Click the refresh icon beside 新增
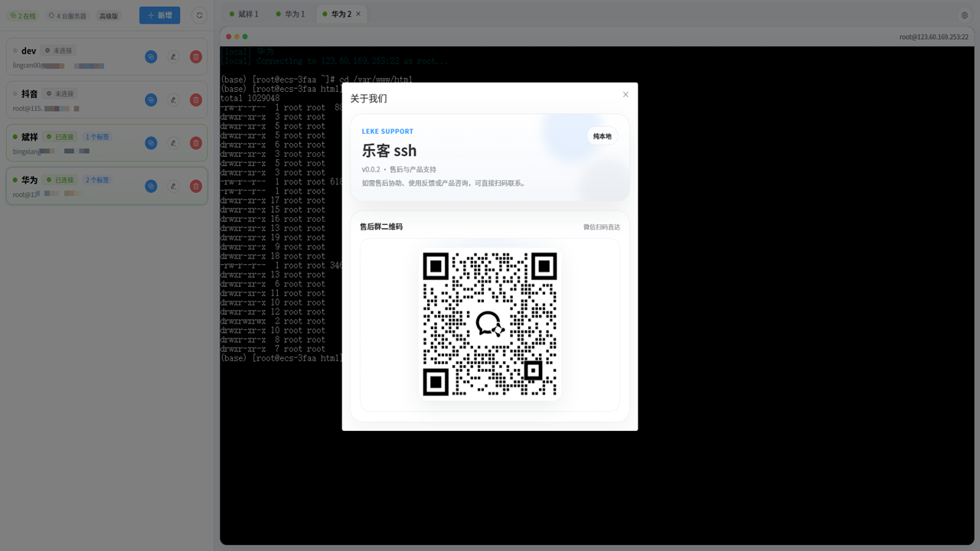 click(x=199, y=15)
